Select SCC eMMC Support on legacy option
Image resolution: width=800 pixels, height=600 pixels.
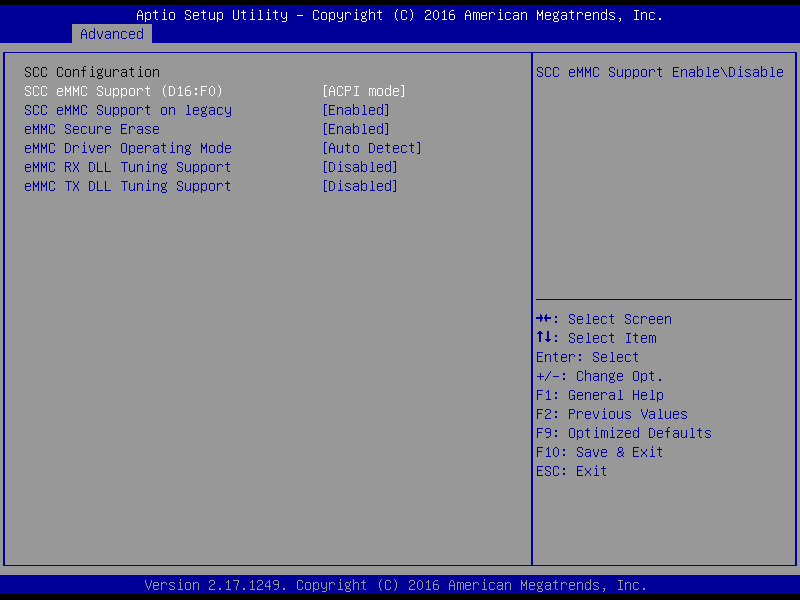[x=128, y=110]
